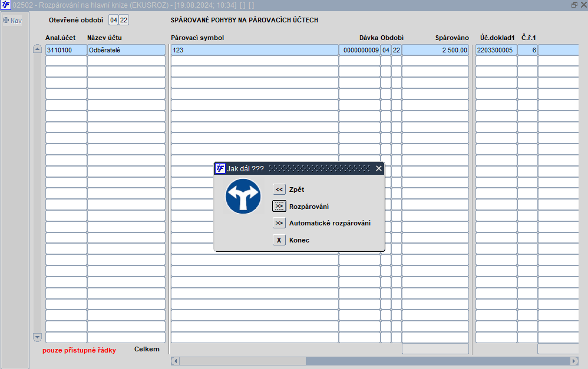Click Spárováno amount 2 500.00

[435, 50]
